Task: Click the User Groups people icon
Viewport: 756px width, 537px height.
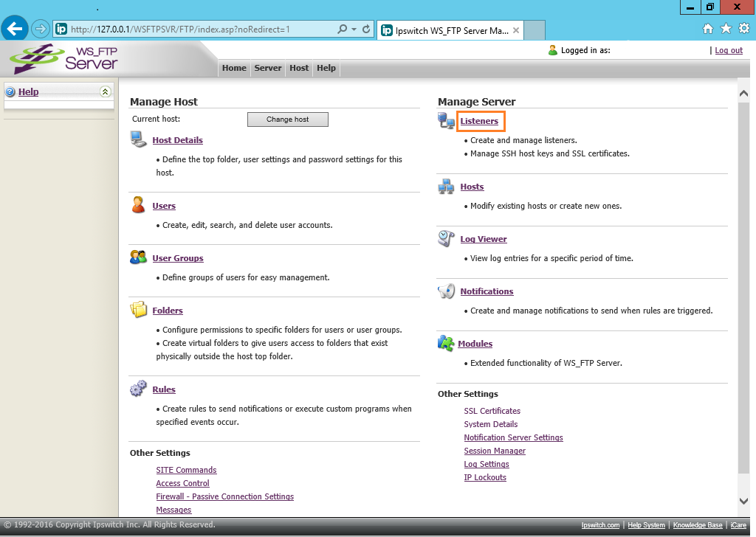Action: tap(138, 257)
